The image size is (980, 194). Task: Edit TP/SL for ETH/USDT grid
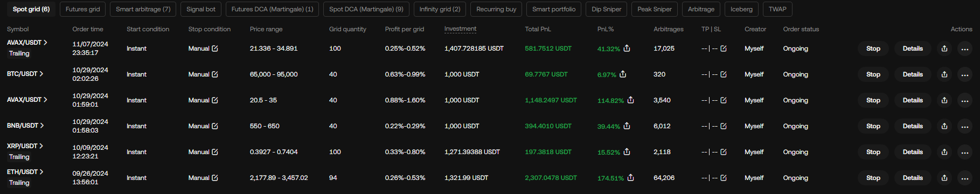(x=724, y=178)
